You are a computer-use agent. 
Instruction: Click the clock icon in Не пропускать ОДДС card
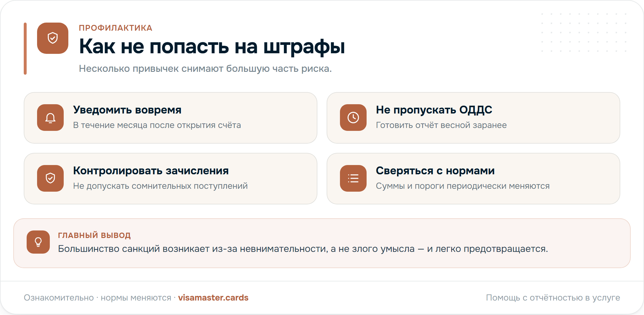pos(353,118)
